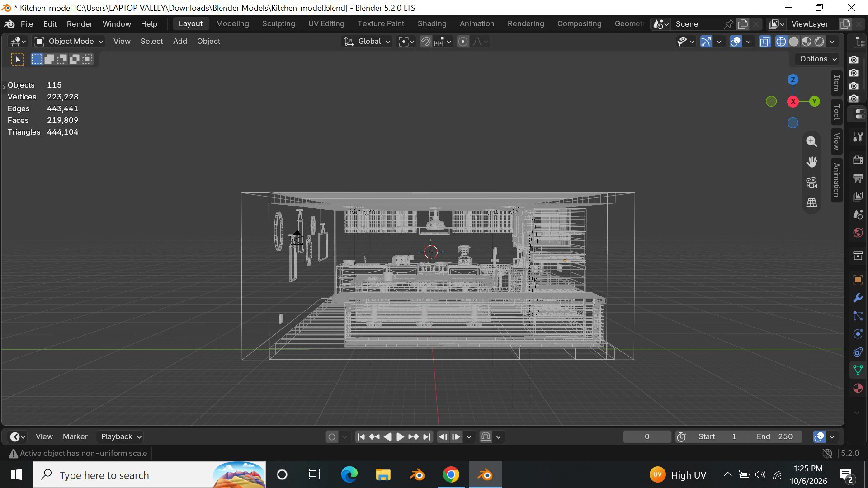This screenshot has height=488, width=868.
Task: Open the Material properties sphere icon
Action: 858,388
